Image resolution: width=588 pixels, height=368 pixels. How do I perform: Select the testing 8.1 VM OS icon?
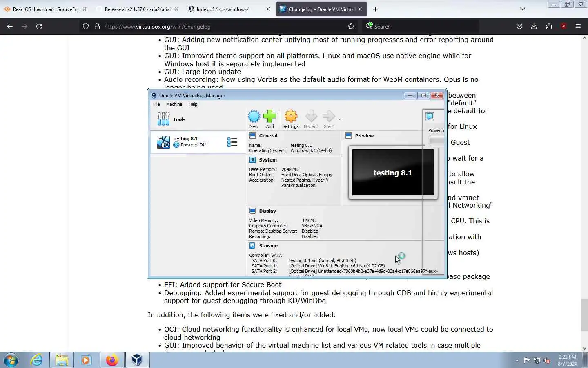pos(163,142)
